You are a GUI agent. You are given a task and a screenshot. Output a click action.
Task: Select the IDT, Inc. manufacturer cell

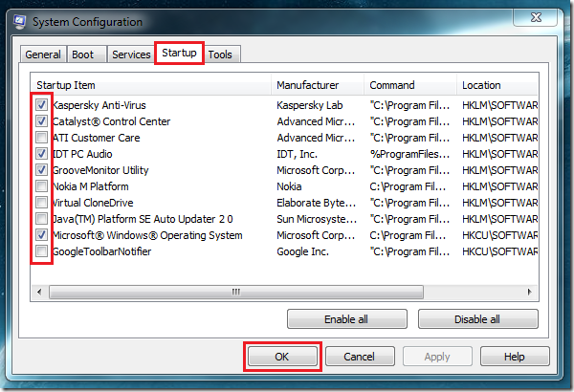click(x=297, y=154)
